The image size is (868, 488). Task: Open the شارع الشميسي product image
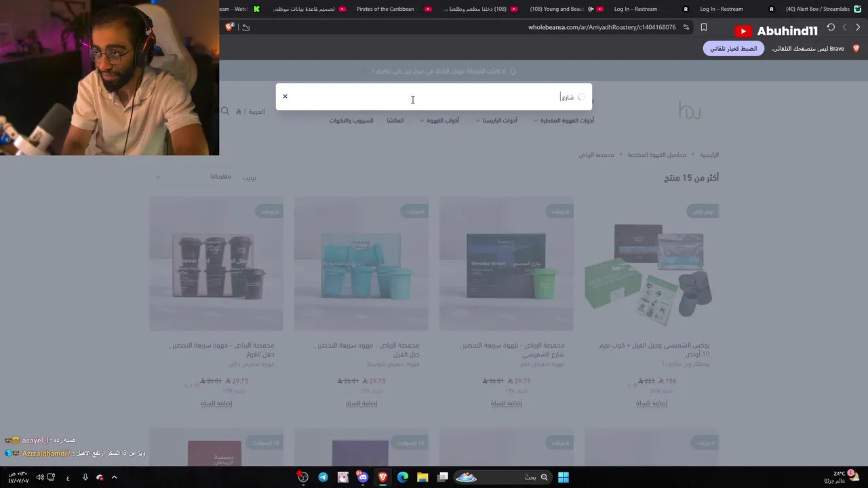[507, 264]
